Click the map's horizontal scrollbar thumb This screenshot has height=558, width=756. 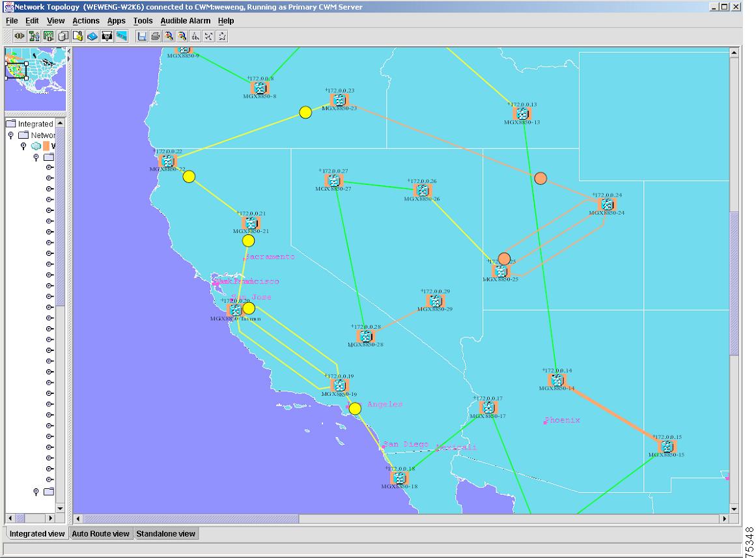click(x=191, y=518)
